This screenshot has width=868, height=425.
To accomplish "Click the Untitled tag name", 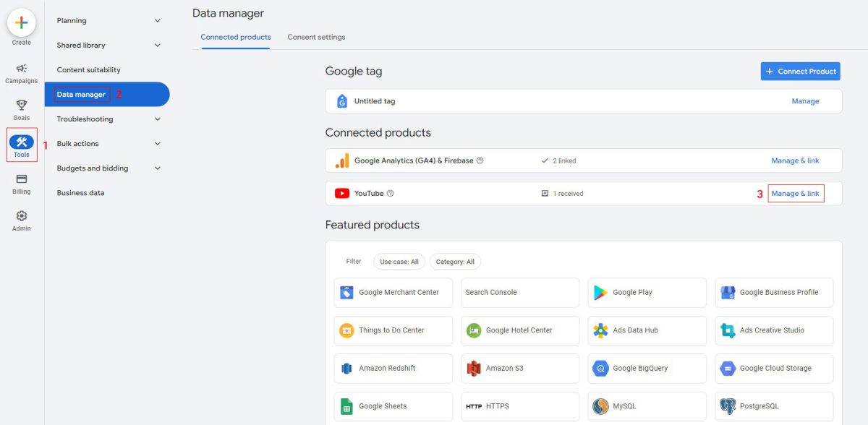I will (x=375, y=101).
